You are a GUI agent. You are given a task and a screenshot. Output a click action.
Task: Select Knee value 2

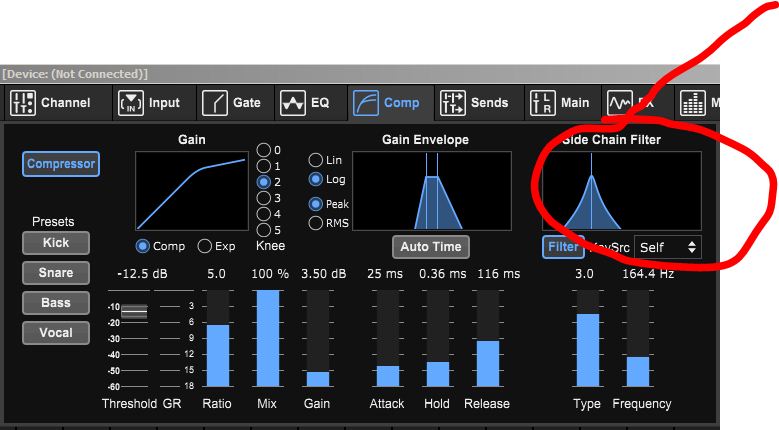(x=263, y=182)
